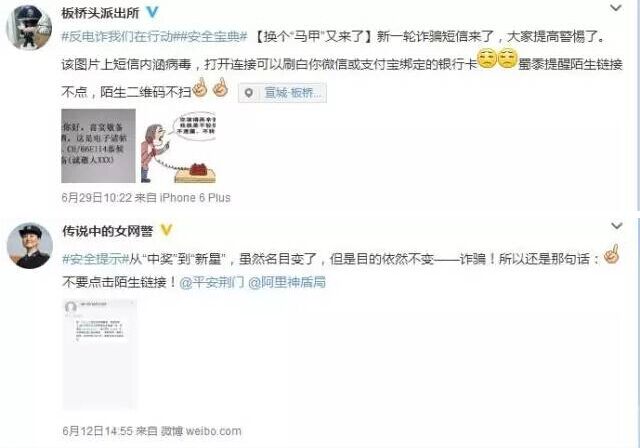This screenshot has width=640, height=448.
Task: Click blue verified badge beside 板桥头派出所
Action: coord(153,12)
